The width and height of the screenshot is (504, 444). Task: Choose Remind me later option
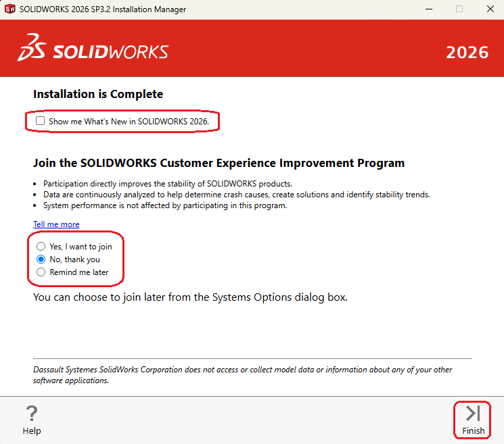(41, 272)
